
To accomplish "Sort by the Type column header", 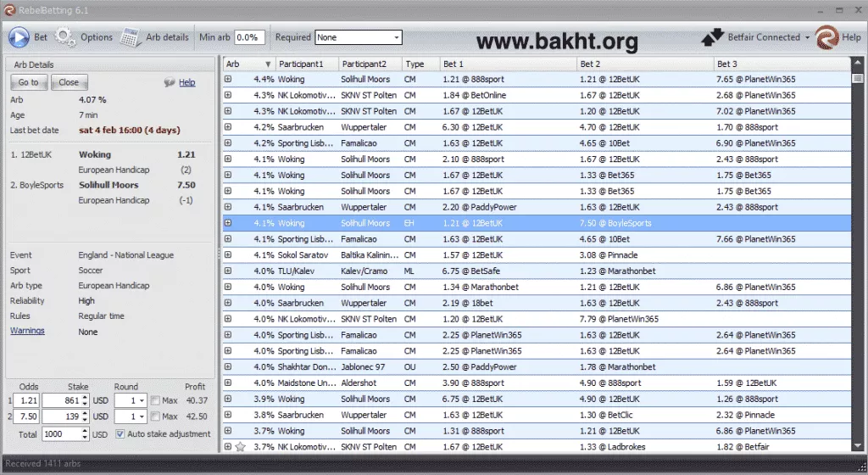I will coord(420,64).
